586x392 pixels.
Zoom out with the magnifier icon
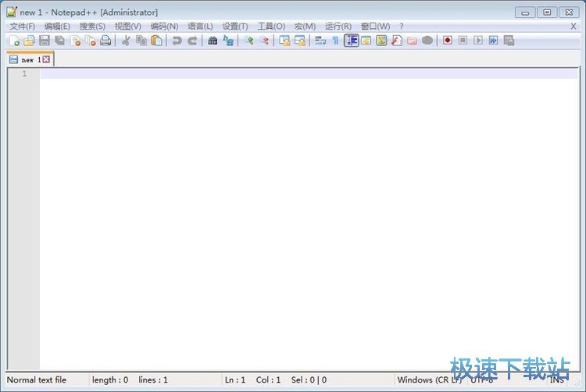pos(264,41)
